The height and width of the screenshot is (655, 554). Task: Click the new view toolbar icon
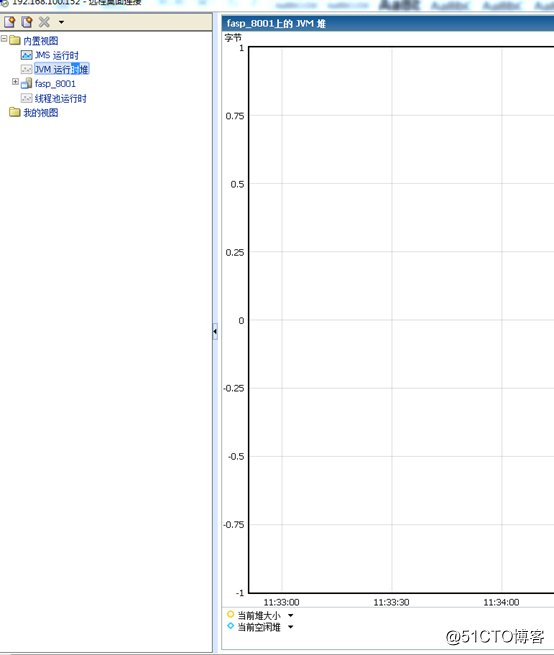9,22
